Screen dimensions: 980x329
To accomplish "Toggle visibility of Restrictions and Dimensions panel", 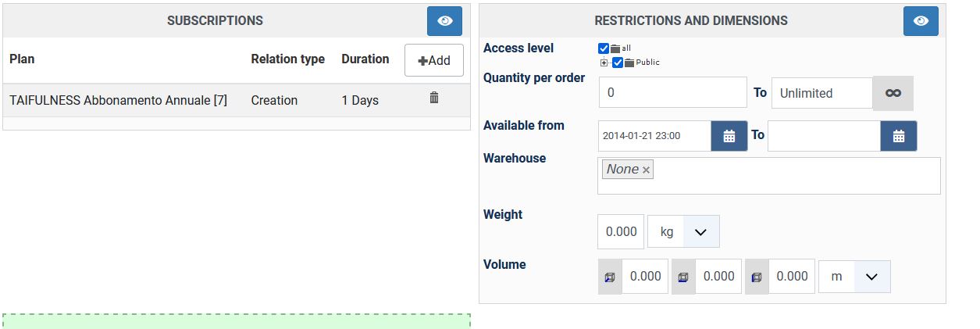I will 920,21.
